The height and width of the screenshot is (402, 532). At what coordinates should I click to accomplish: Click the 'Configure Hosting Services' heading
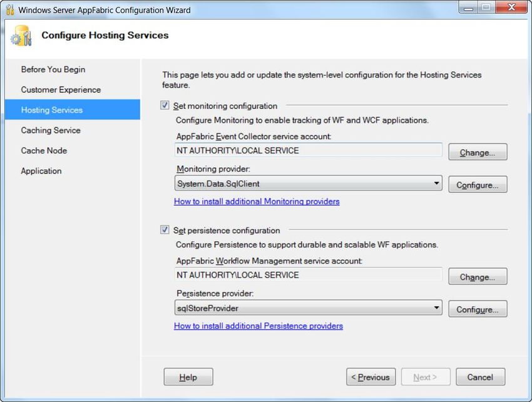[105, 35]
